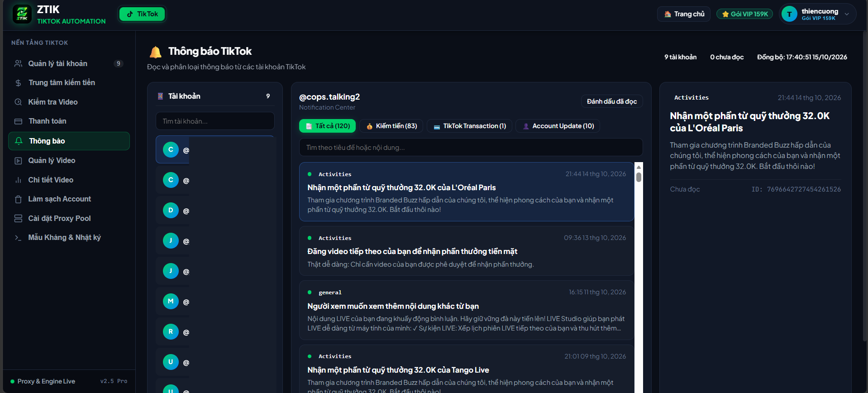
Task: Click the Gói VIP 159K badge
Action: [744, 14]
